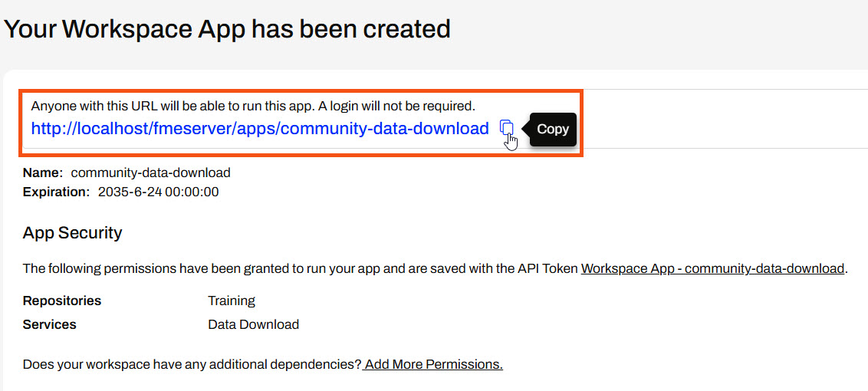Click the community-data-download name value
Image resolution: width=868 pixels, height=391 pixels.
coord(150,172)
